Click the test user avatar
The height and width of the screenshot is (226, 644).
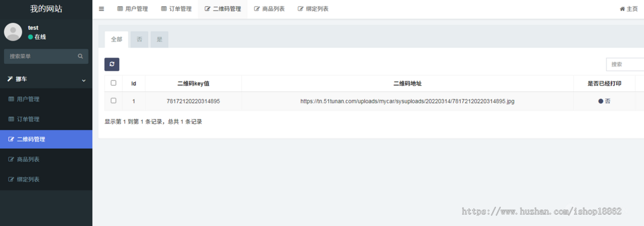(13, 32)
